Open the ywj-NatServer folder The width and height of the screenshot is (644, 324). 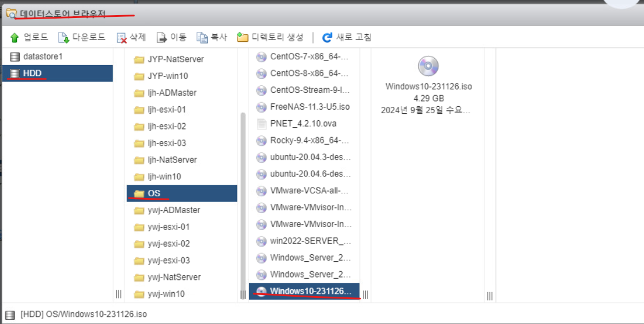coord(182,277)
